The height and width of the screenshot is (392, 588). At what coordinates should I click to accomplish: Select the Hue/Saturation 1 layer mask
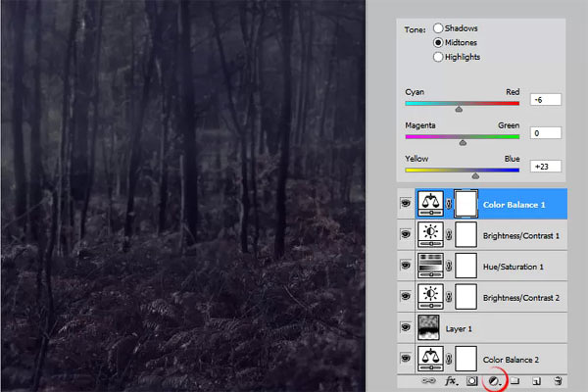(x=466, y=266)
